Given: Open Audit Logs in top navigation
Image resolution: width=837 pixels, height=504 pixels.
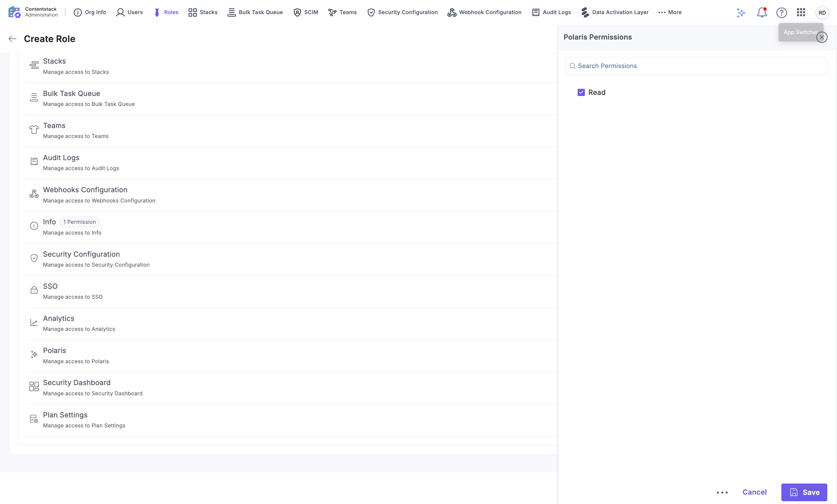Looking at the screenshot, I should coord(551,12).
